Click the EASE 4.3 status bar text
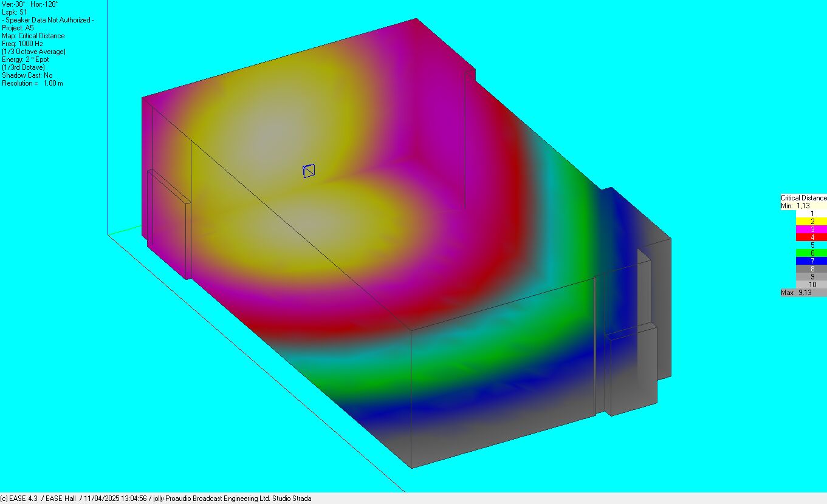This screenshot has height=504, width=827. click(19, 499)
